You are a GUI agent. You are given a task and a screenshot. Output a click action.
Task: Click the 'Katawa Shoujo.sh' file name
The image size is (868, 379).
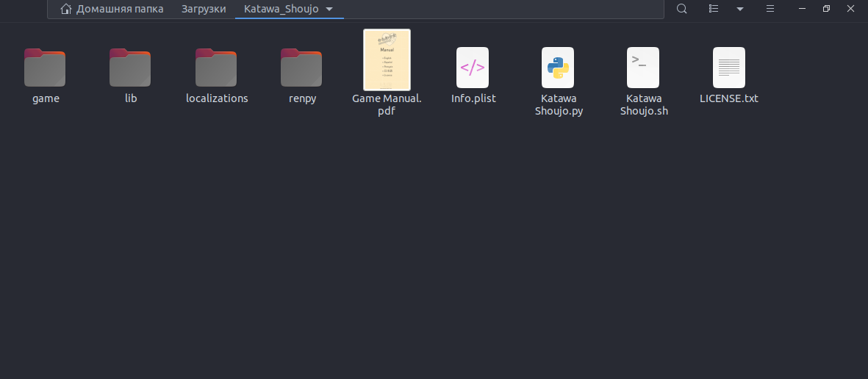pos(644,104)
